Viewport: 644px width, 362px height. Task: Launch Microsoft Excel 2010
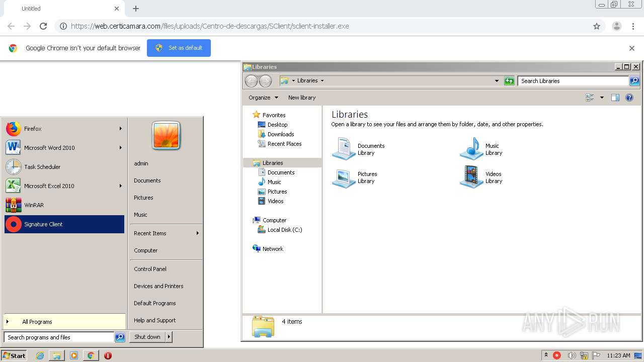tap(64, 186)
